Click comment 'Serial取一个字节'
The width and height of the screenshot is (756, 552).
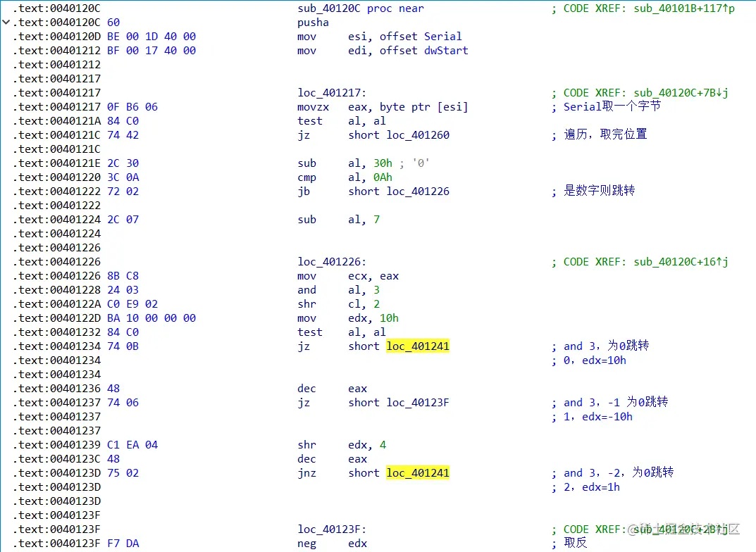coord(612,106)
